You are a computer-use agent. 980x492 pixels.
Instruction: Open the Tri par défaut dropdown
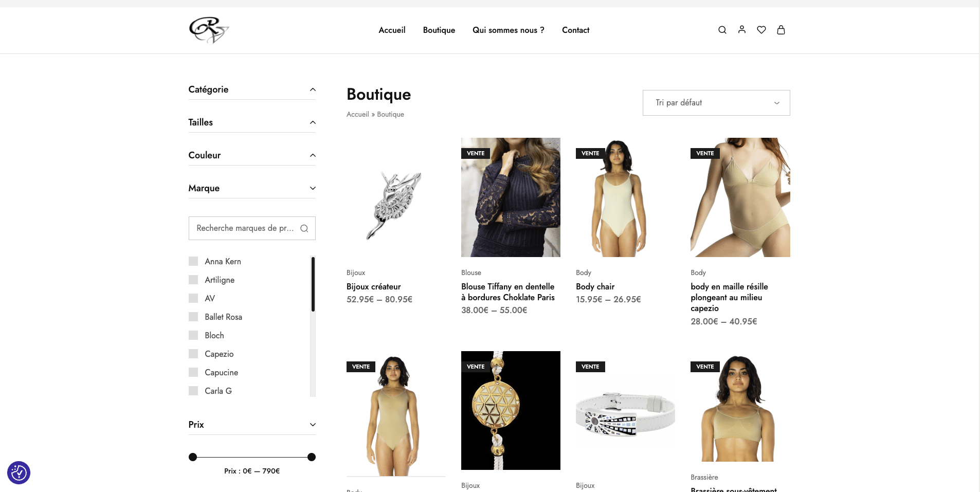pos(716,103)
